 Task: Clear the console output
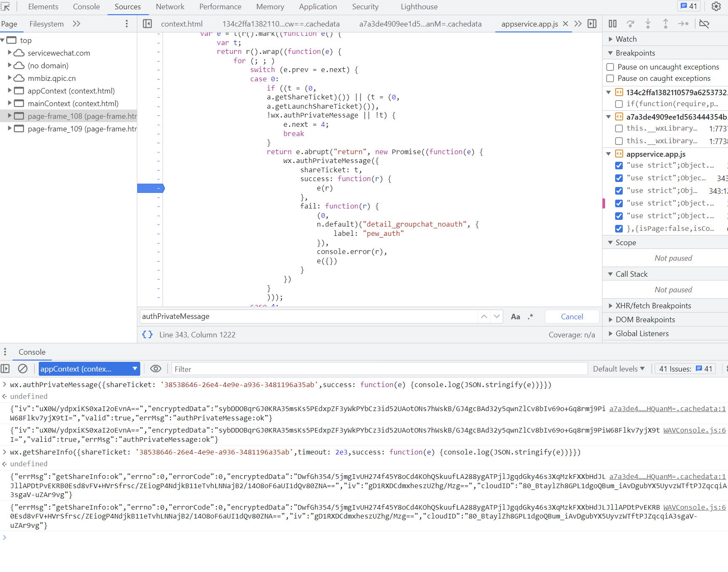(x=23, y=369)
